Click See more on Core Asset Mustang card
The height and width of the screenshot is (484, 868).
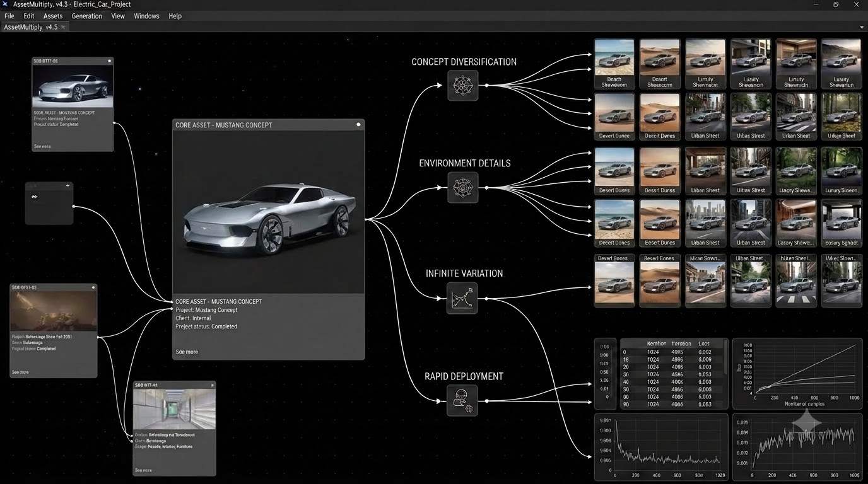coord(187,352)
